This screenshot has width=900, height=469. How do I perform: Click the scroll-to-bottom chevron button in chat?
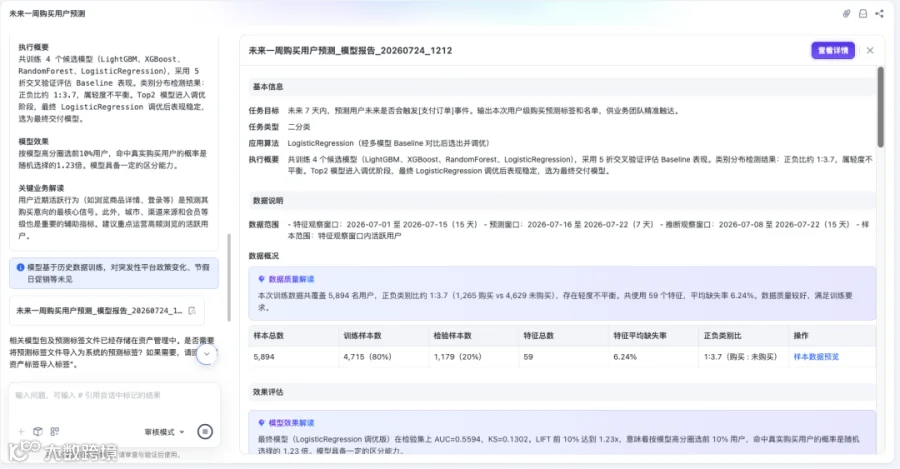click(x=207, y=354)
